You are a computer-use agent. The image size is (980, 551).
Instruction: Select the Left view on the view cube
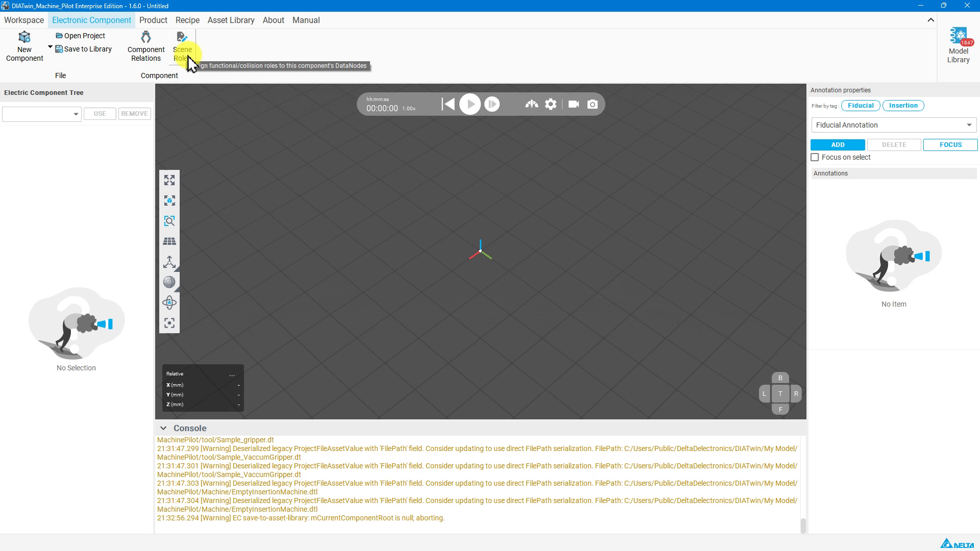(x=764, y=394)
